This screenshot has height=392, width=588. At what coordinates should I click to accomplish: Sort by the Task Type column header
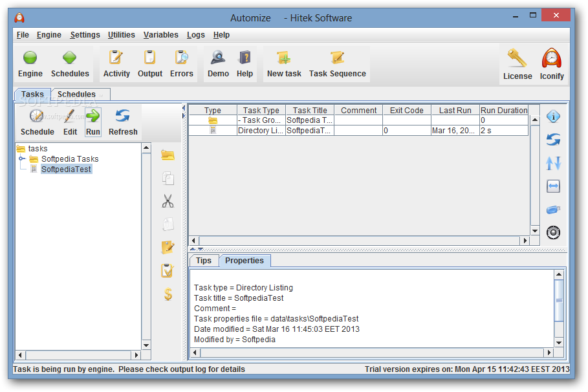[261, 110]
